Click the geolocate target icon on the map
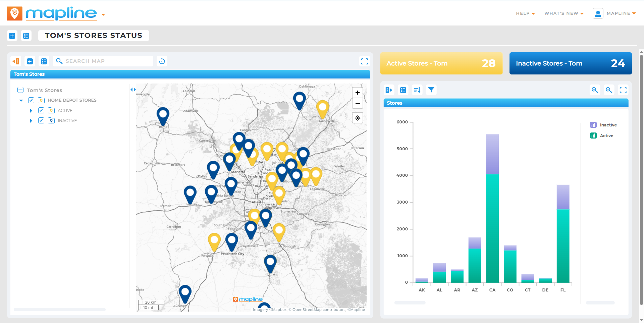 click(357, 118)
